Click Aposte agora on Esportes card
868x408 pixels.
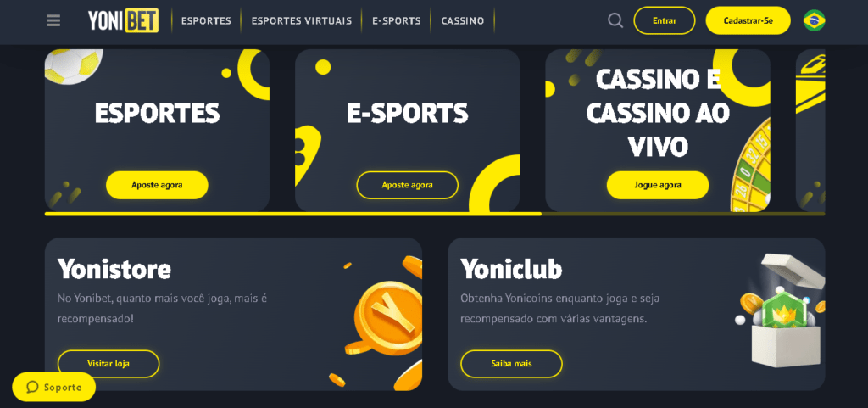[x=157, y=185]
